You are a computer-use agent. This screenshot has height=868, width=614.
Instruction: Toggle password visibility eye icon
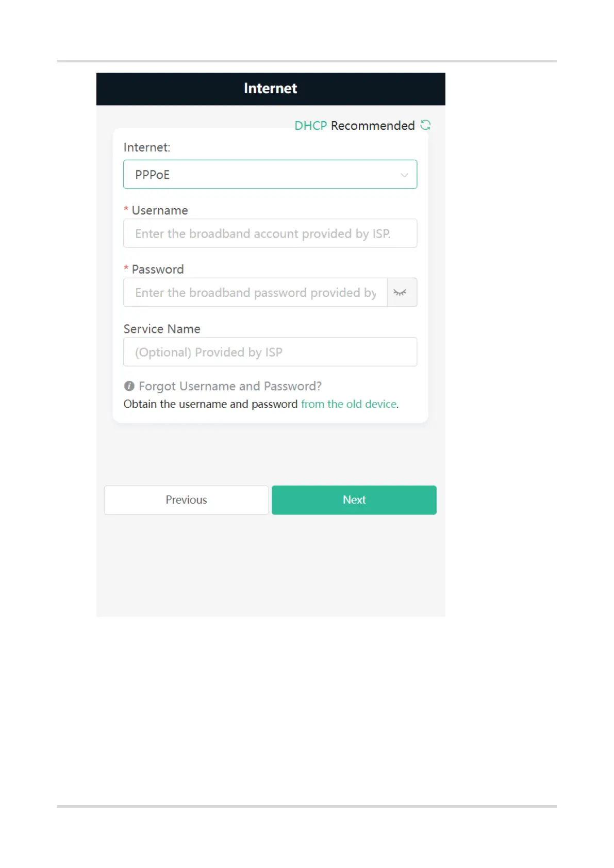[401, 293]
